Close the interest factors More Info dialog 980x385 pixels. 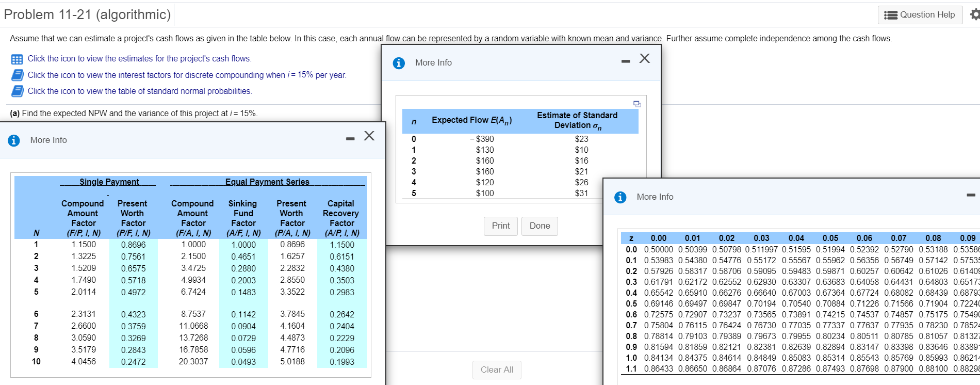[x=369, y=136]
